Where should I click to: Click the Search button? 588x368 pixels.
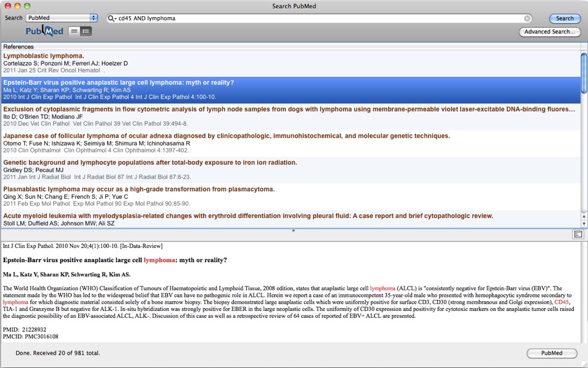click(x=564, y=18)
